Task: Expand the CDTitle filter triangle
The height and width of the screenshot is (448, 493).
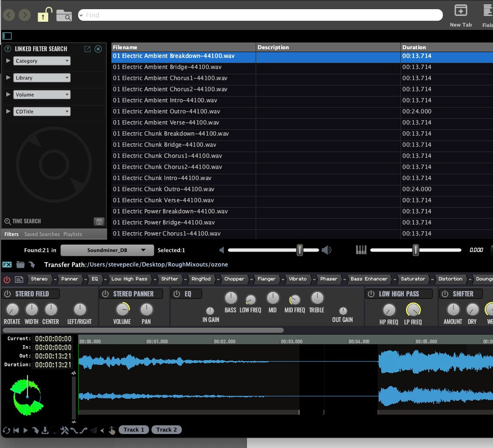Action: (x=8, y=112)
